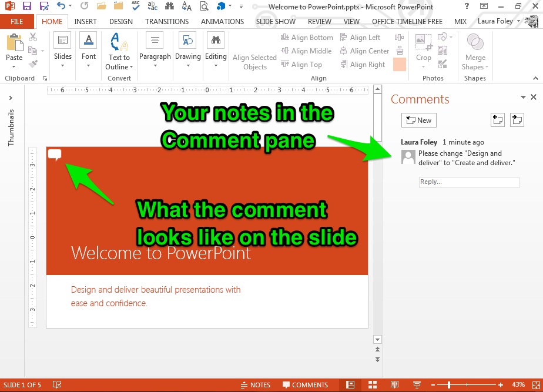Image resolution: width=543 pixels, height=392 pixels.
Task: Go to previous comment in Comments pane
Action: pos(498,120)
